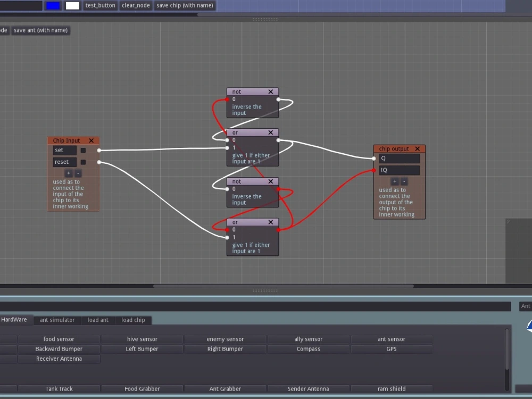Add an ant sensor
The image size is (532, 399).
point(392,339)
